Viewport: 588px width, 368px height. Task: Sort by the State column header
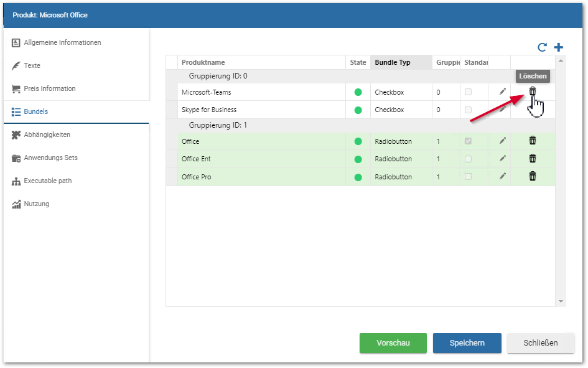pos(358,63)
